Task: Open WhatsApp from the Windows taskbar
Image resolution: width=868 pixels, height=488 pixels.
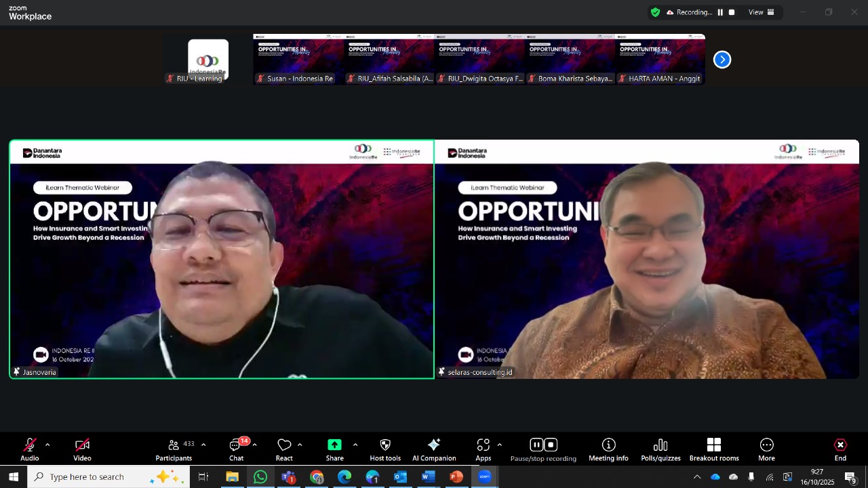Action: (x=260, y=477)
